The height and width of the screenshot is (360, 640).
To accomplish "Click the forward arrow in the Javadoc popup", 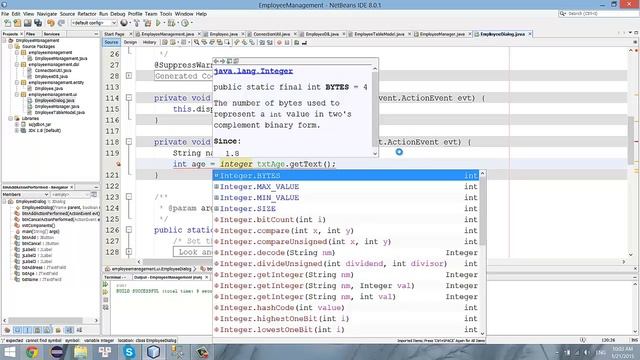I will 222,61.
